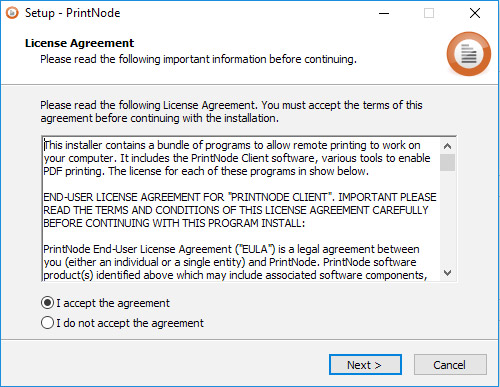Screen dimensions: 500x387
Task: Minimize the Setup window
Action: (384, 13)
